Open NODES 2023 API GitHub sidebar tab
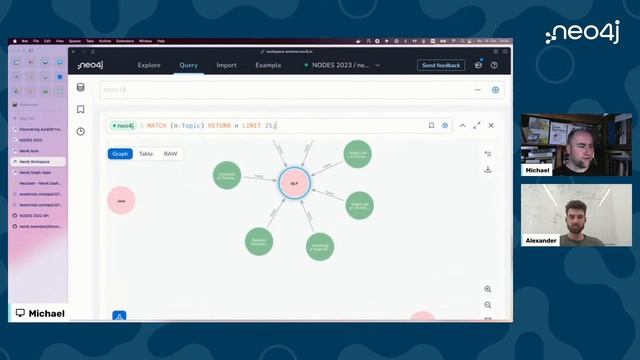 click(38, 216)
